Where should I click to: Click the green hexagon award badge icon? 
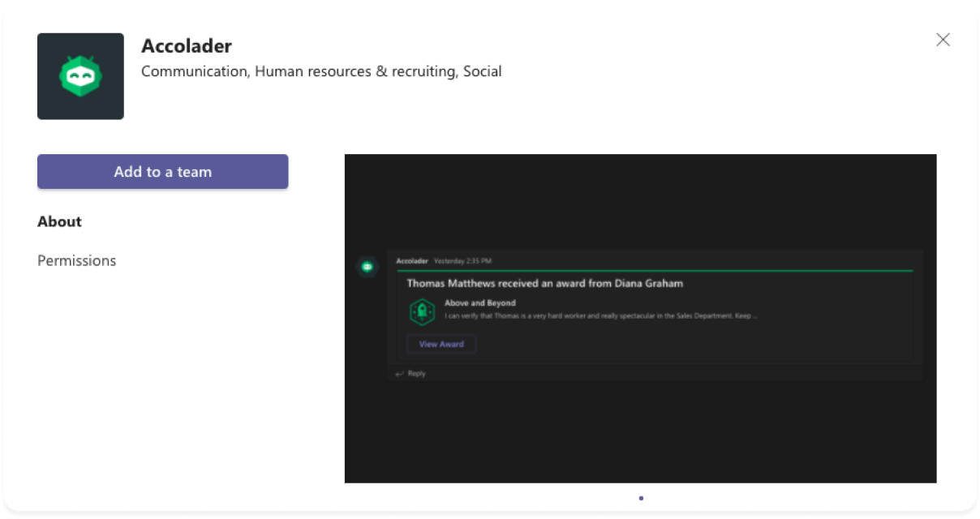click(422, 311)
